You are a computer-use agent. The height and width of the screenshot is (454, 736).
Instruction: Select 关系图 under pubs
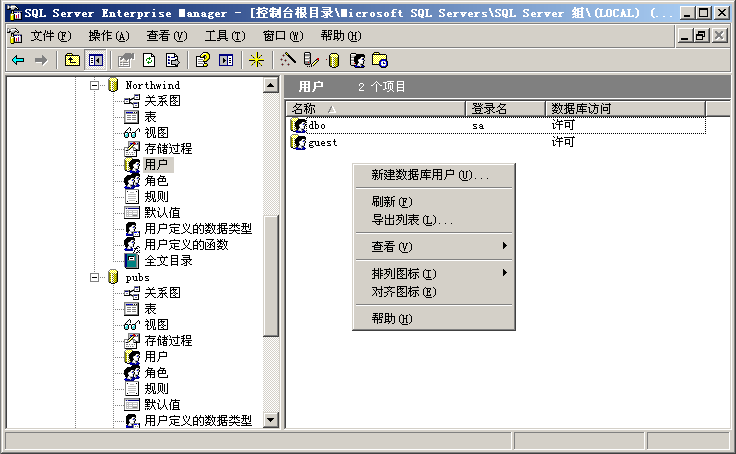(x=162, y=293)
